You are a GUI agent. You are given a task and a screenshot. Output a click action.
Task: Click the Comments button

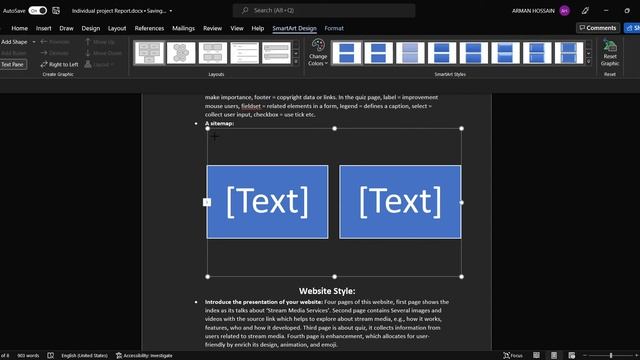point(598,28)
